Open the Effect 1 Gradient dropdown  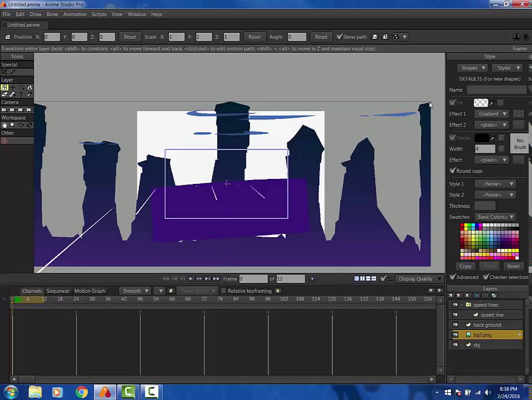(x=492, y=114)
